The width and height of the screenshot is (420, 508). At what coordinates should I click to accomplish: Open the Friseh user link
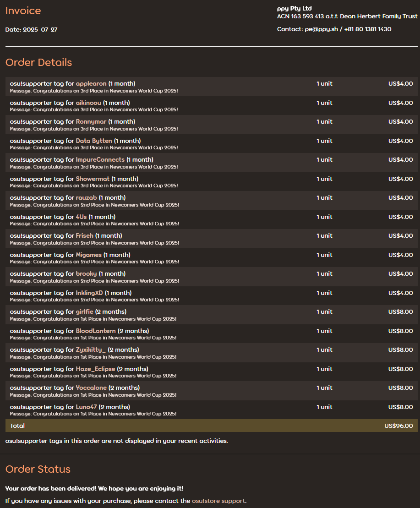[85, 235]
